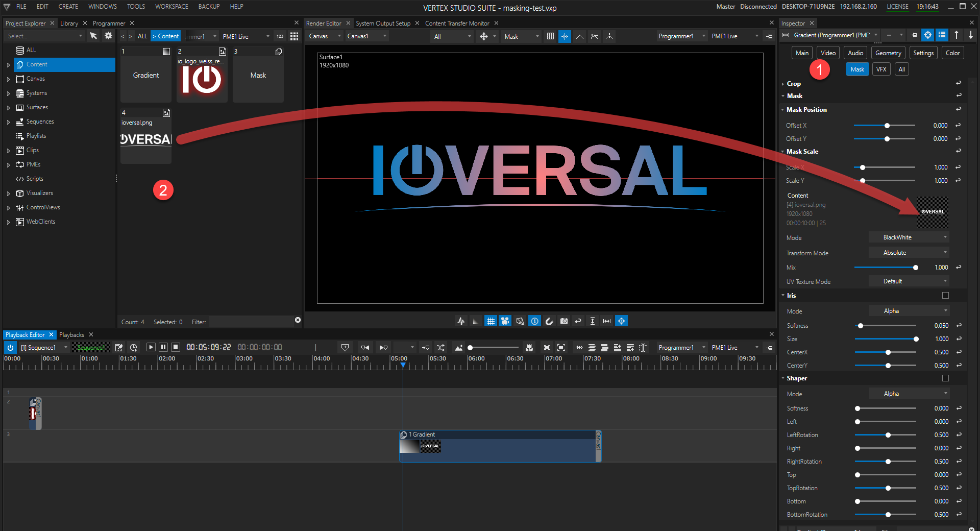
Task: Open the TOOLS menu
Action: tap(136, 7)
